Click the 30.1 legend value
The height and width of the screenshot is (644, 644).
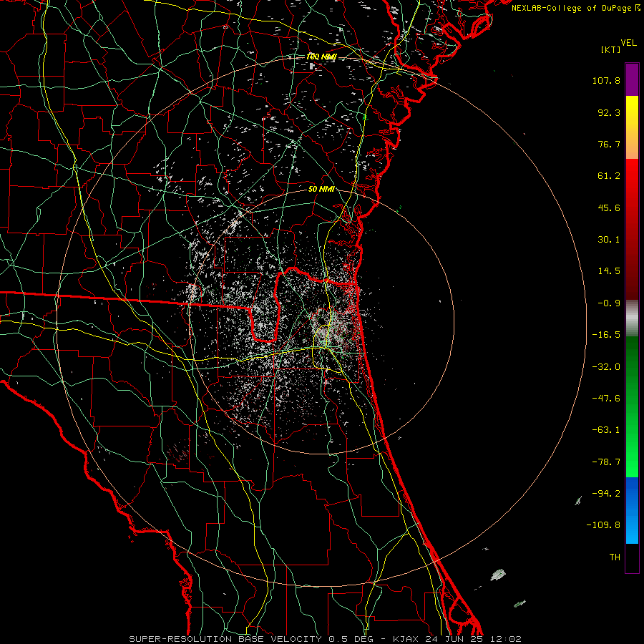point(609,240)
